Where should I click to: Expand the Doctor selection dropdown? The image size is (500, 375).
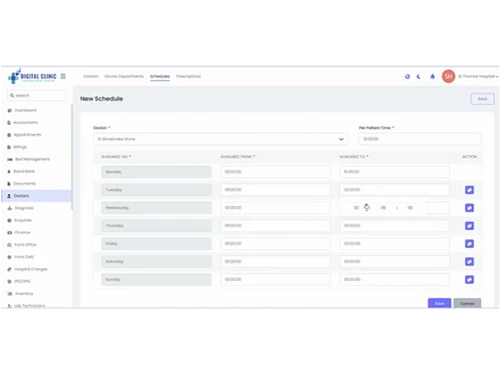(x=221, y=139)
